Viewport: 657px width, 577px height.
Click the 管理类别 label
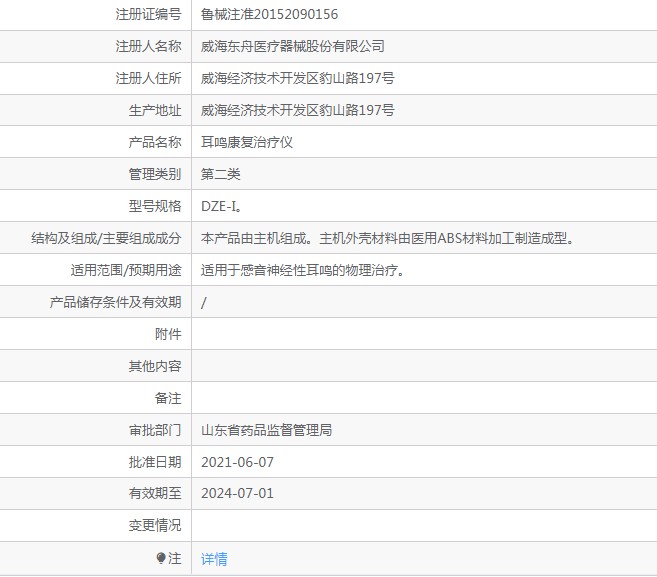[155, 174]
